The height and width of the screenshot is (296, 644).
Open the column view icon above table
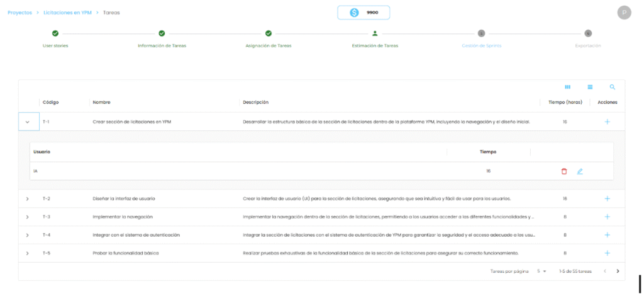pos(568,88)
